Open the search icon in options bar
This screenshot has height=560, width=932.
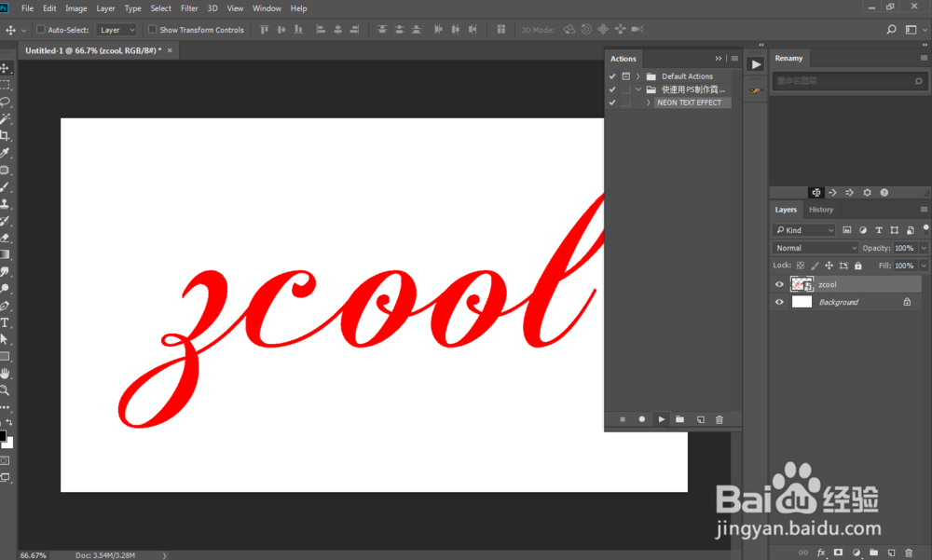[891, 29]
